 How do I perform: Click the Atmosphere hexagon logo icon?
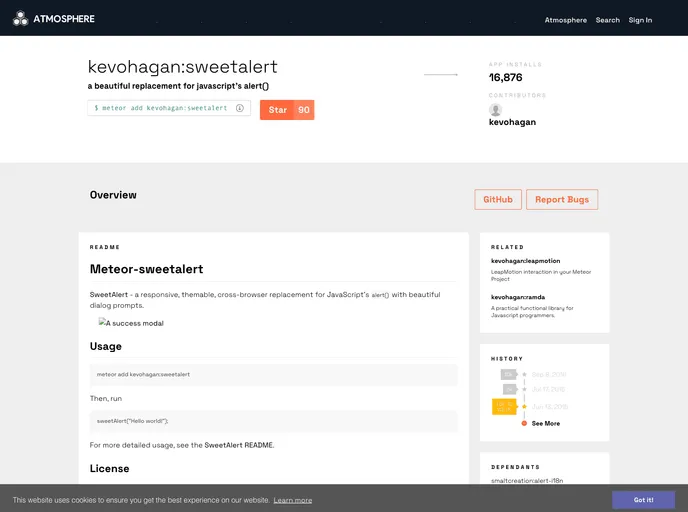pyautogui.click(x=20, y=18)
